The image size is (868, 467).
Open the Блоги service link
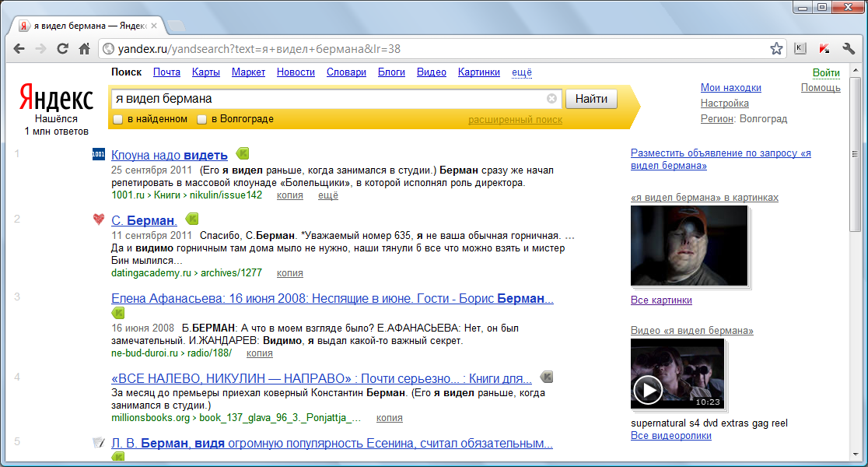(x=391, y=72)
